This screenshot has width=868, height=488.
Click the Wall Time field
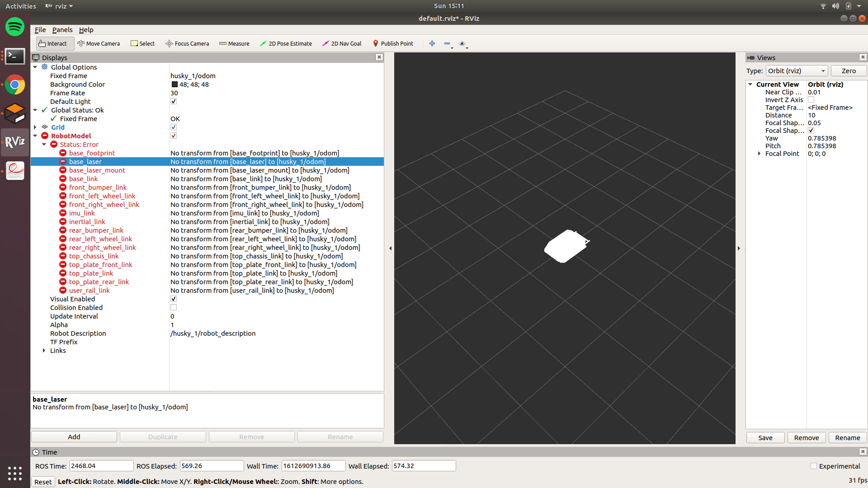coord(314,466)
